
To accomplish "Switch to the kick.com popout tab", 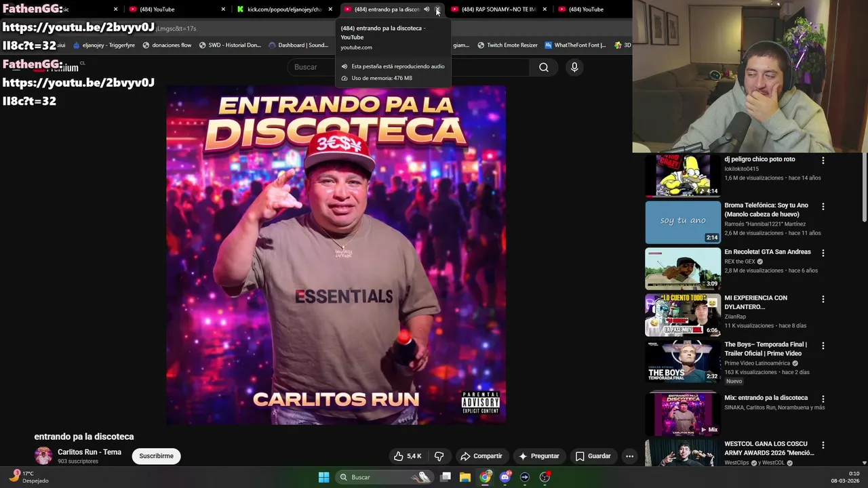I will pos(285,9).
